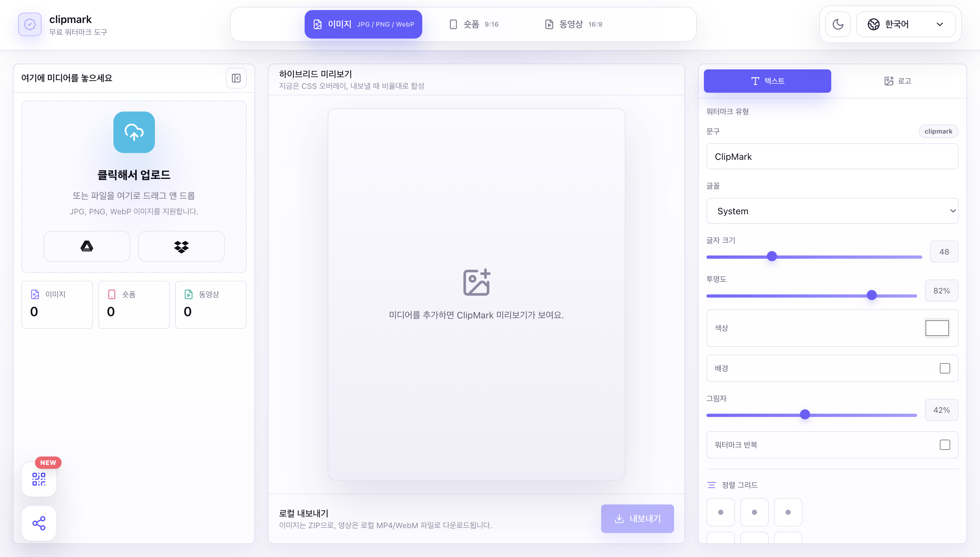This screenshot has width=980, height=557.
Task: Switch to the 숏폼 9:16 mode tab
Action: point(474,24)
